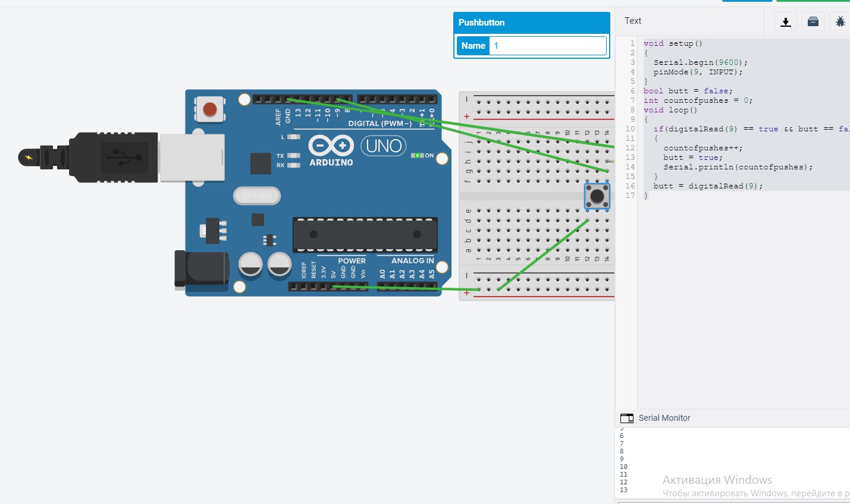
Task: Open the Libraries archive-box icon
Action: [x=813, y=22]
